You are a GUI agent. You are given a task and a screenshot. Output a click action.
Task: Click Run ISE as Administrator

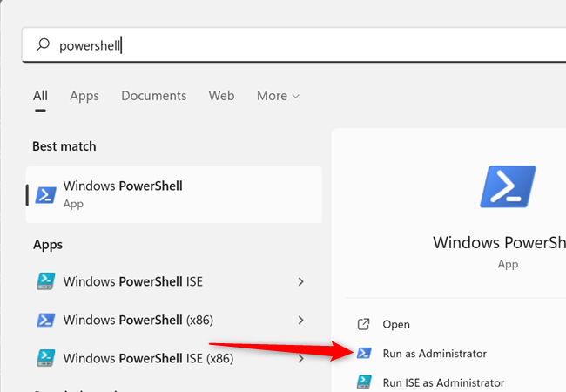tap(443, 382)
